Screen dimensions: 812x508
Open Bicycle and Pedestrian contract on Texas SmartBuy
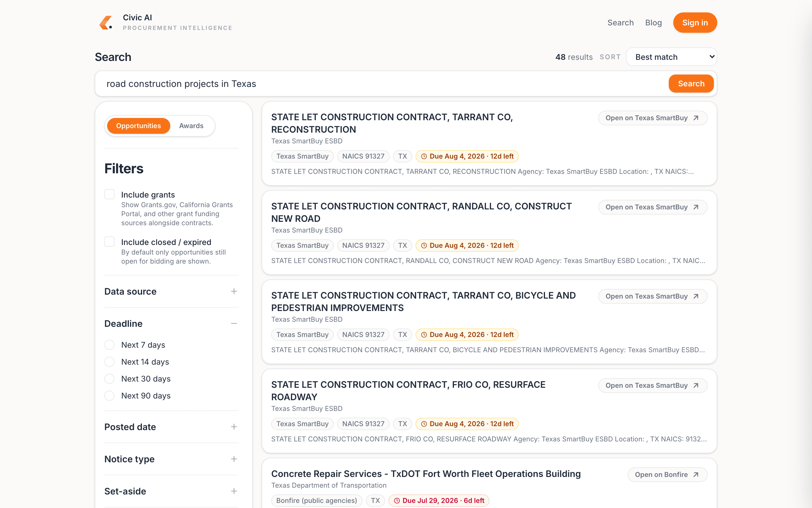pyautogui.click(x=653, y=296)
